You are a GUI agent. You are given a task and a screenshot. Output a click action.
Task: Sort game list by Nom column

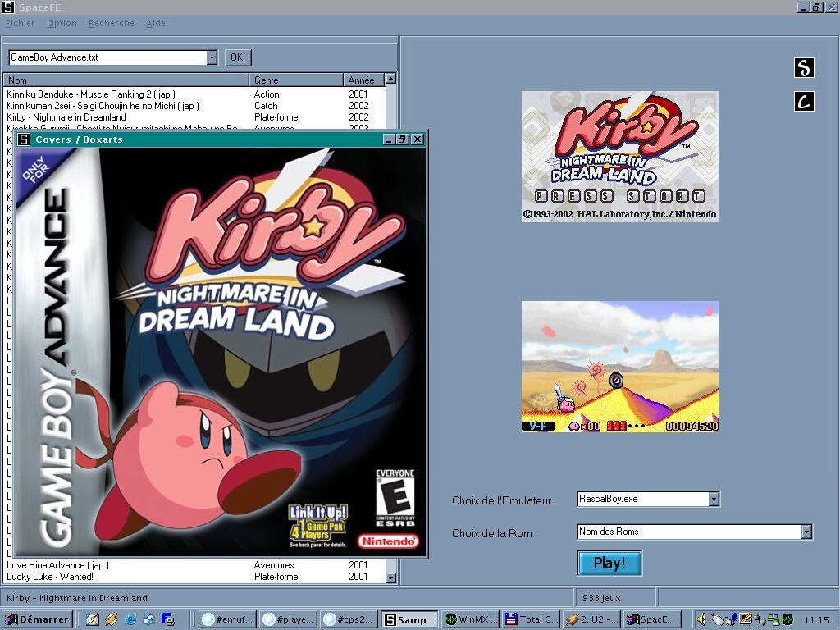(x=126, y=80)
